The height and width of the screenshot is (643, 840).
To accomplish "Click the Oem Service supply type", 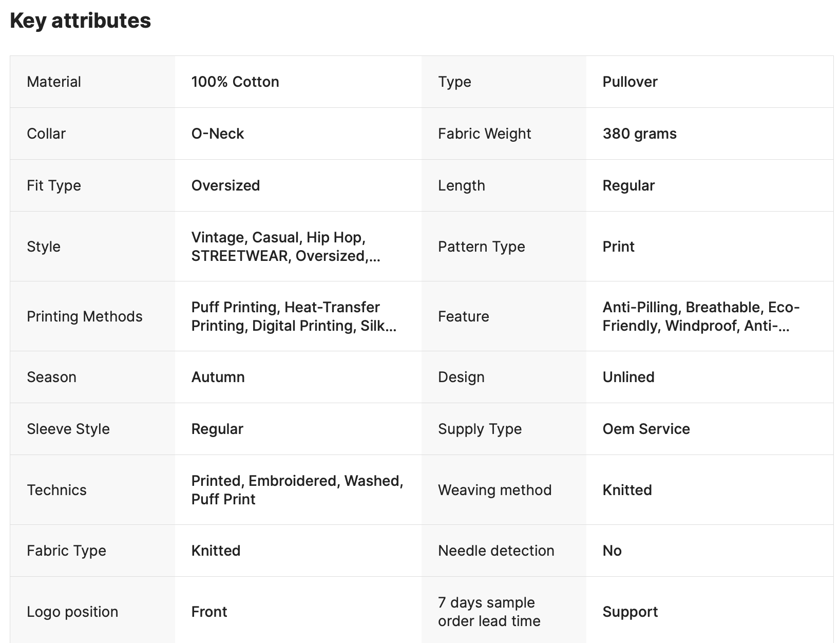I will point(646,429).
